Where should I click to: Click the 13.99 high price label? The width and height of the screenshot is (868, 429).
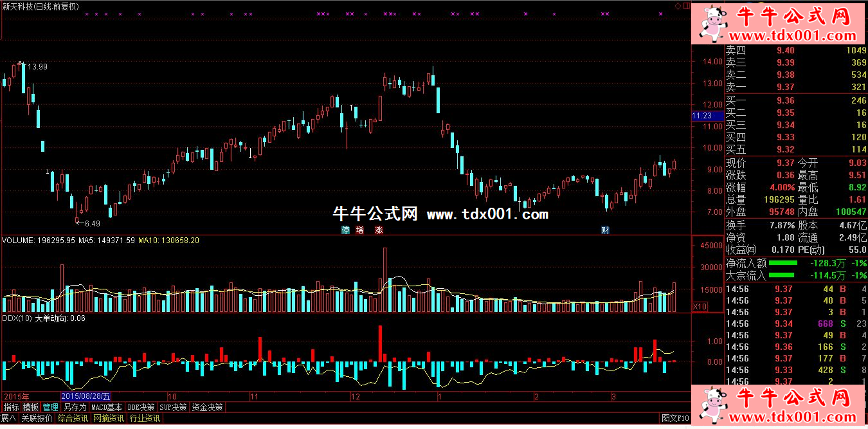click(x=37, y=66)
